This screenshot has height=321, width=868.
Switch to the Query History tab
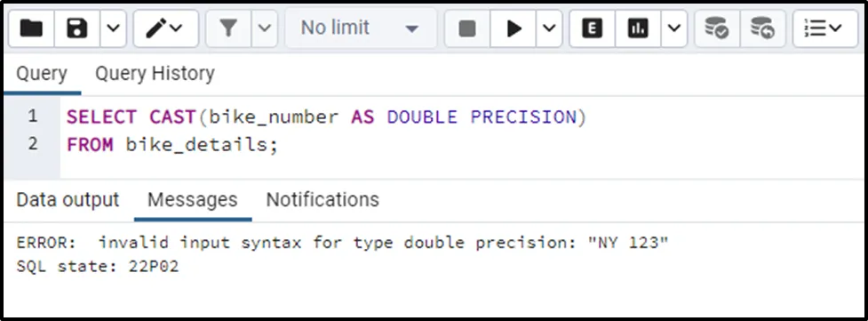155,73
